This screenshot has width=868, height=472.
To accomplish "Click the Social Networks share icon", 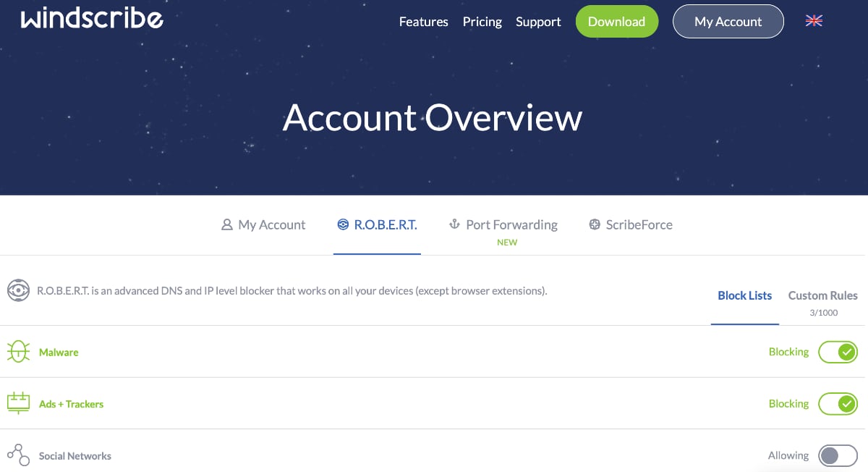I will click(x=18, y=455).
